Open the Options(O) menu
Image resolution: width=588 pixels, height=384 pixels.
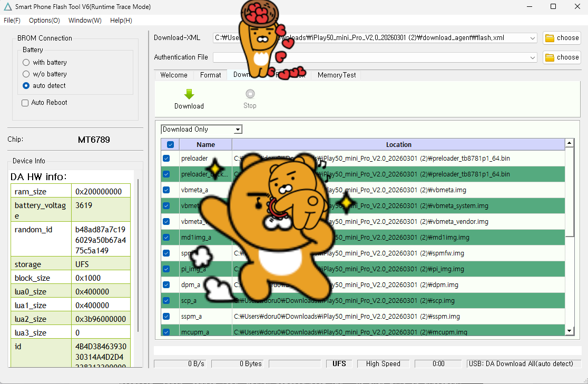pyautogui.click(x=44, y=20)
